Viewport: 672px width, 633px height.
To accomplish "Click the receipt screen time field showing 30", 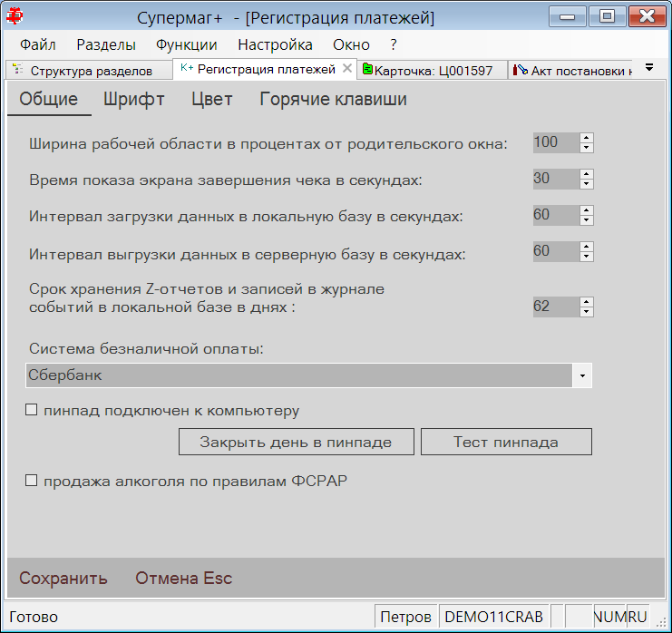I will (x=556, y=180).
